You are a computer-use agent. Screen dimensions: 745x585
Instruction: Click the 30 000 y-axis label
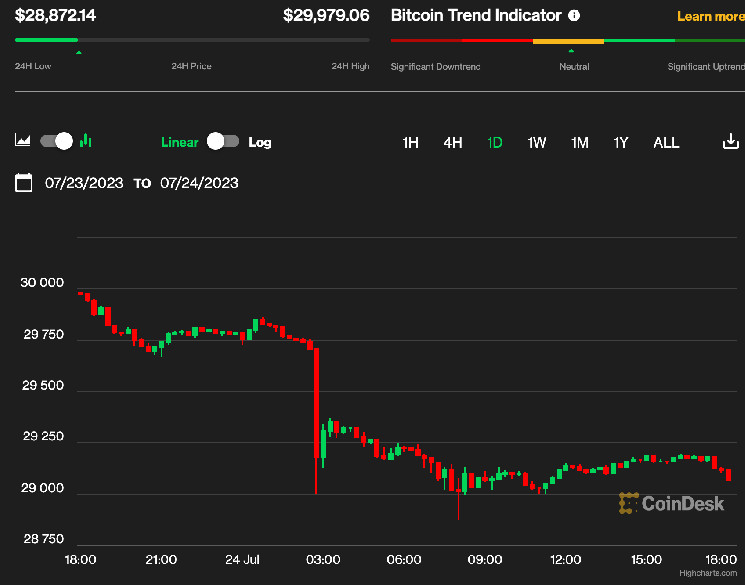[42, 283]
